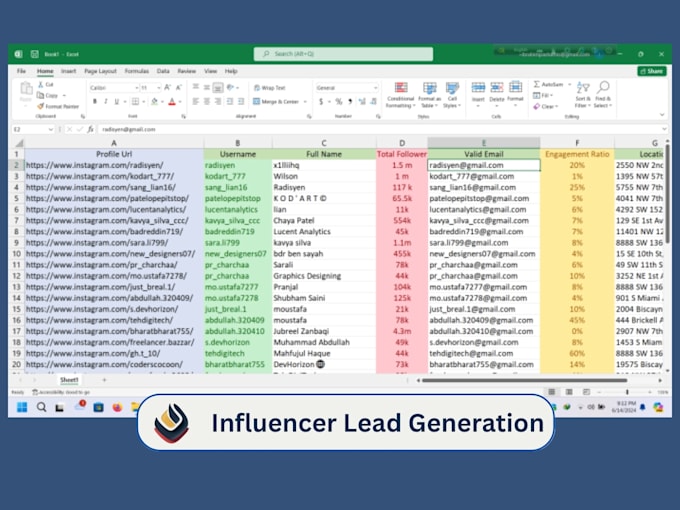Open Sort & Filter menu
This screenshot has width=680, height=510.
pos(583,95)
